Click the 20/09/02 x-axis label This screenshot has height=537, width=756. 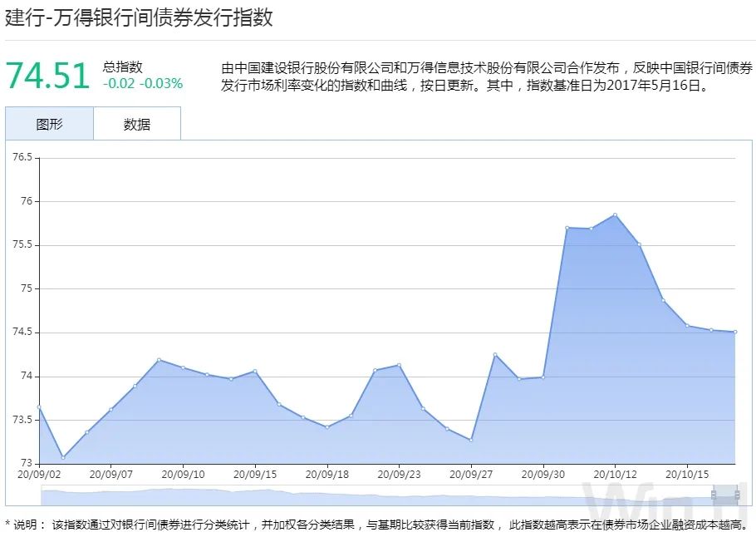[39, 475]
